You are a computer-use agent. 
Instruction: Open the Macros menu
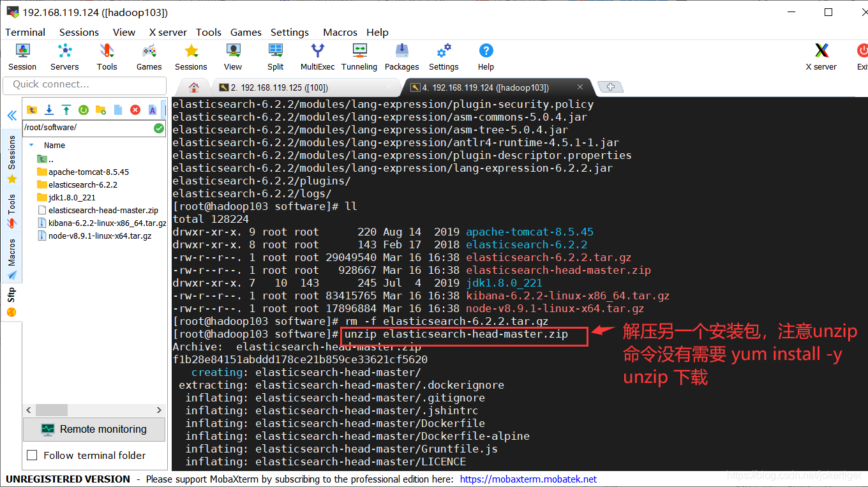pyautogui.click(x=340, y=32)
